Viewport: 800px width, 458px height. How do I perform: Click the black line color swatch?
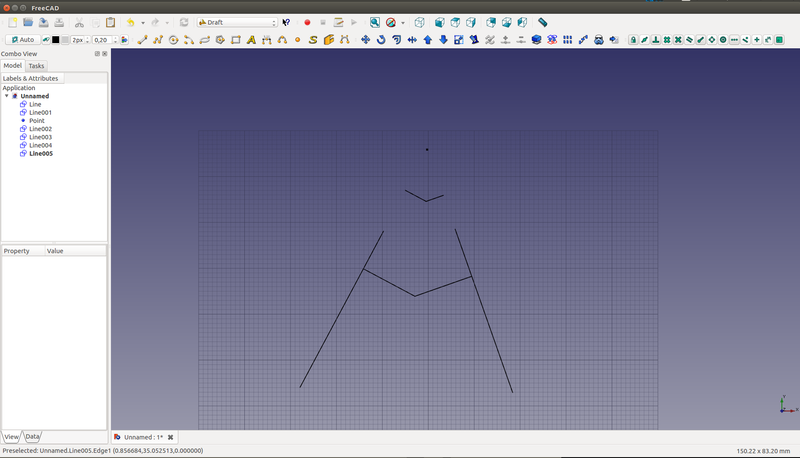point(55,40)
